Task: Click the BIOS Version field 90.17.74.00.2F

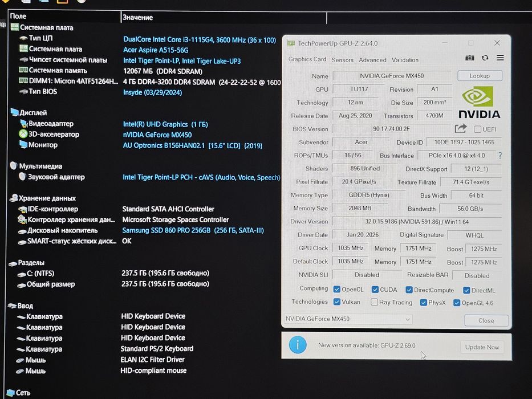Action: click(x=391, y=129)
